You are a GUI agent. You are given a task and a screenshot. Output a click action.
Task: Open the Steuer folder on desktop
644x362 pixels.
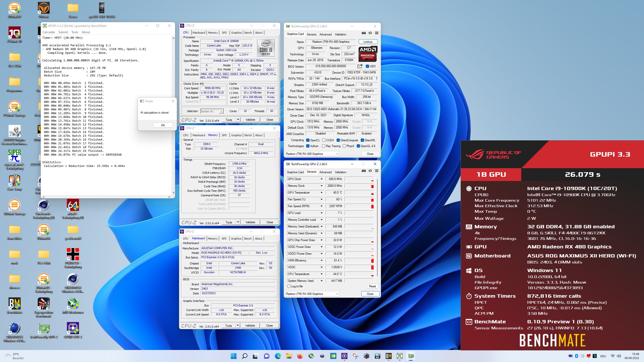[x=73, y=10]
